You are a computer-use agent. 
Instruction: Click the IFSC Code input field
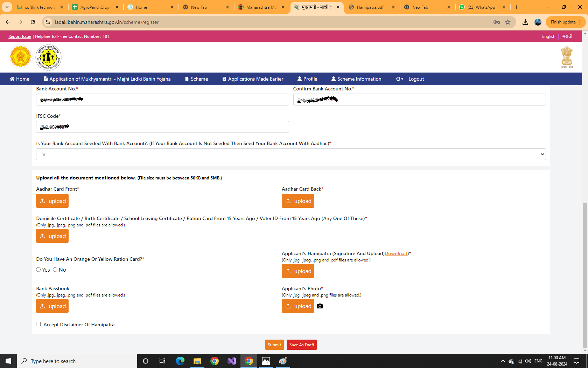point(162,127)
